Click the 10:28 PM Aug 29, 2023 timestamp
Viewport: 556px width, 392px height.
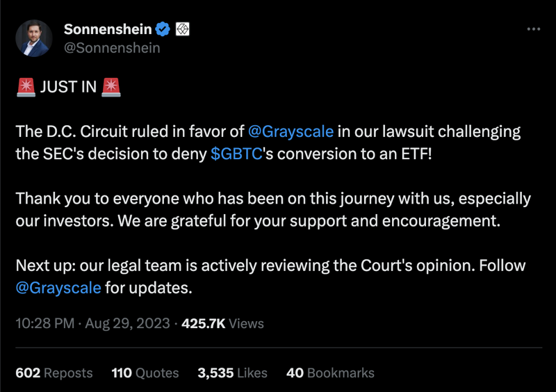(x=92, y=323)
